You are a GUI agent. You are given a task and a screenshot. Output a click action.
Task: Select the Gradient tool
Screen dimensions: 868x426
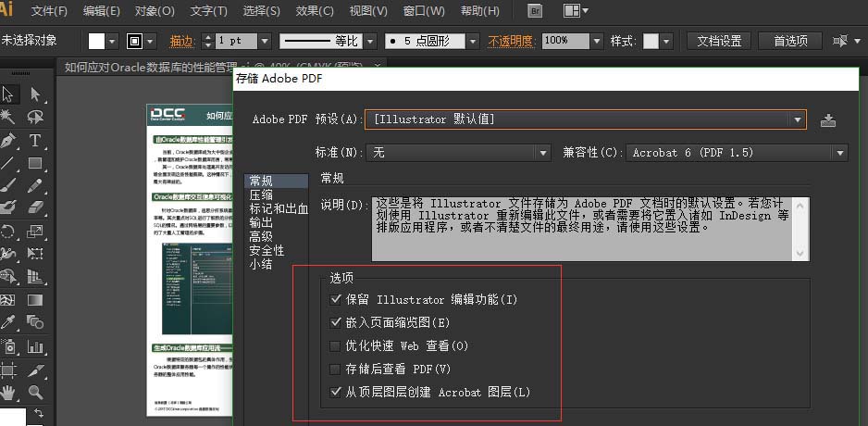[35, 300]
